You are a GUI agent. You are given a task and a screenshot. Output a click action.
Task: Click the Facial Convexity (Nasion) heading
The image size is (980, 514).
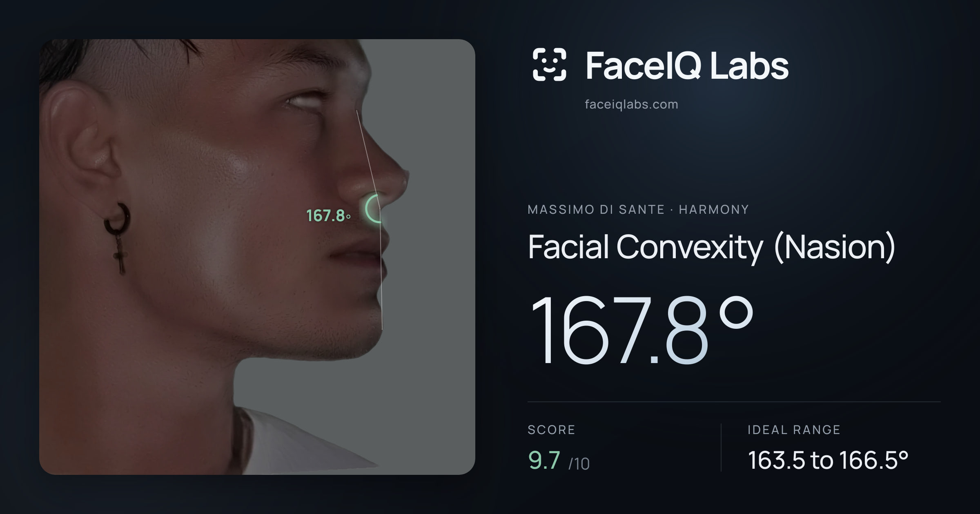click(x=711, y=247)
